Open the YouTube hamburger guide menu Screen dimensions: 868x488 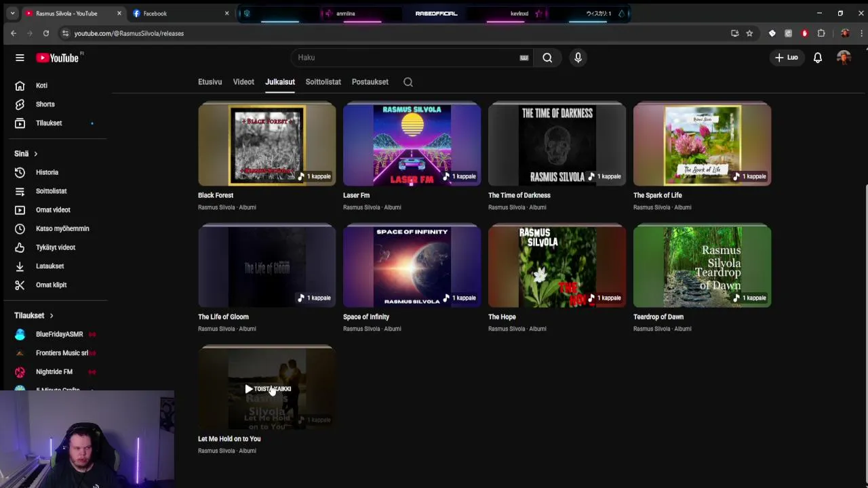tap(20, 58)
